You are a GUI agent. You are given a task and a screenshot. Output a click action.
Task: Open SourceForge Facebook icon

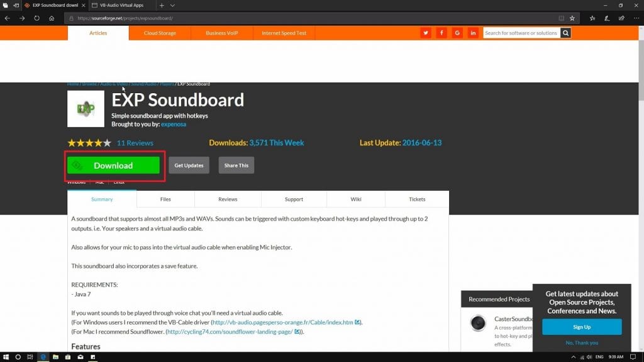(441, 33)
